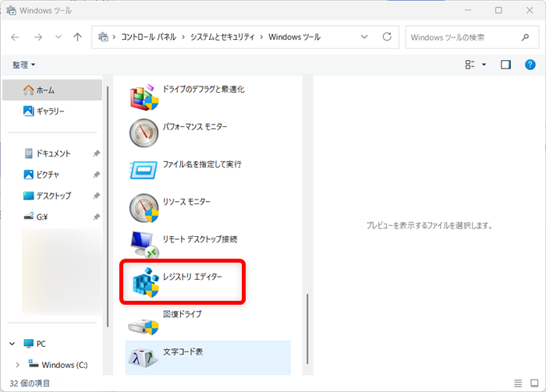Click the view layout icon
Viewport: 546px width, 392px height.
(x=470, y=65)
